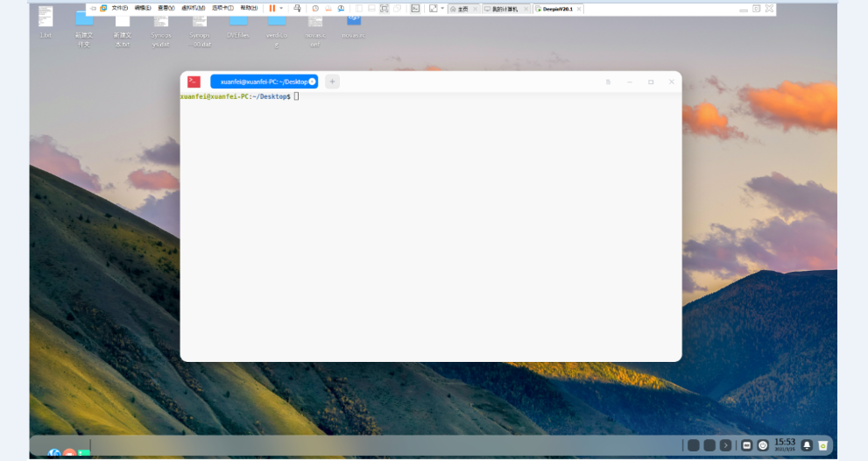Viewport: 868px width, 461px height.
Task: Open the Deepin launcher in the dock
Action: click(54, 453)
